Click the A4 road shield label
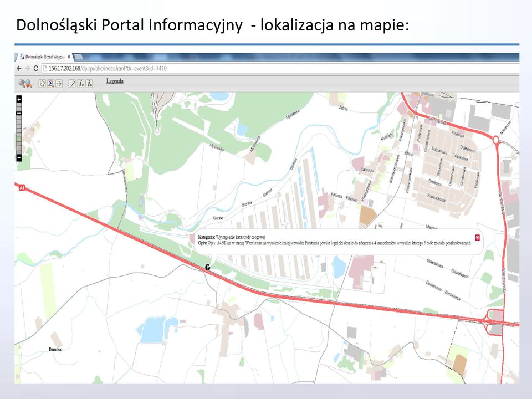This screenshot has height=399, width=532. point(22,187)
